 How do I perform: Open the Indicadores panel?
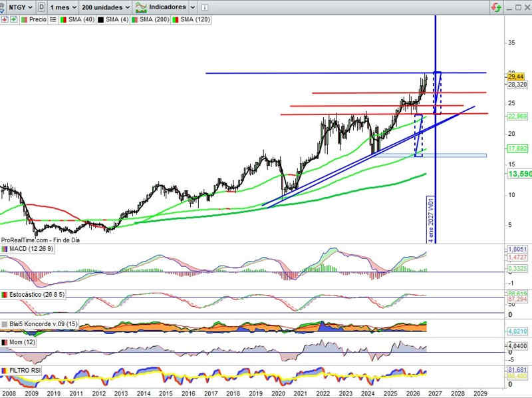(168, 7)
